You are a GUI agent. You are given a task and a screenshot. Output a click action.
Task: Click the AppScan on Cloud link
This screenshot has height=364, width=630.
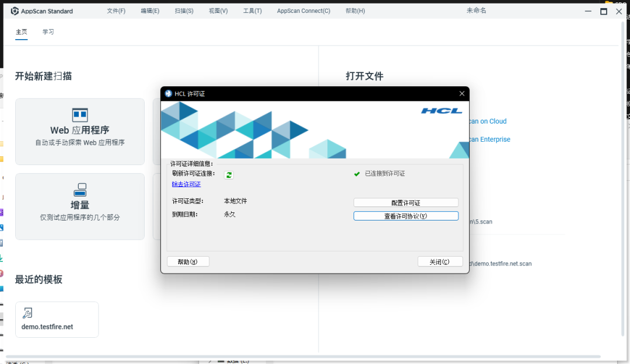pos(488,121)
